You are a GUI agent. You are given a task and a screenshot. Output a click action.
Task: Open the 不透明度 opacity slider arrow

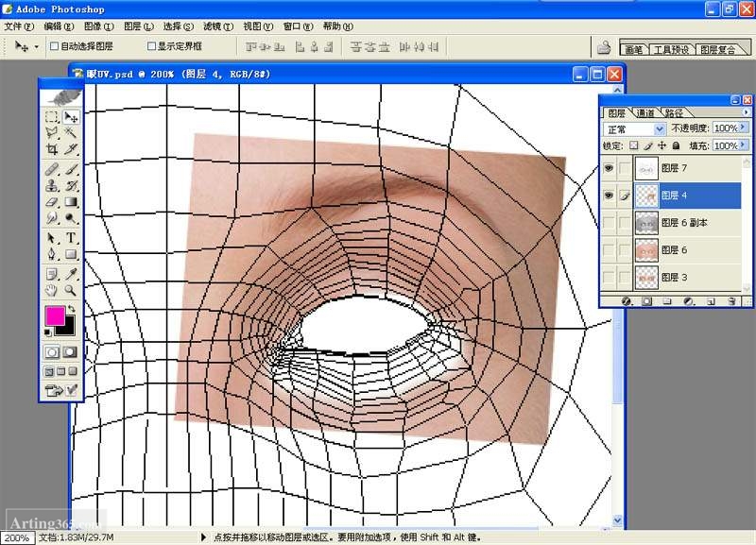(745, 128)
